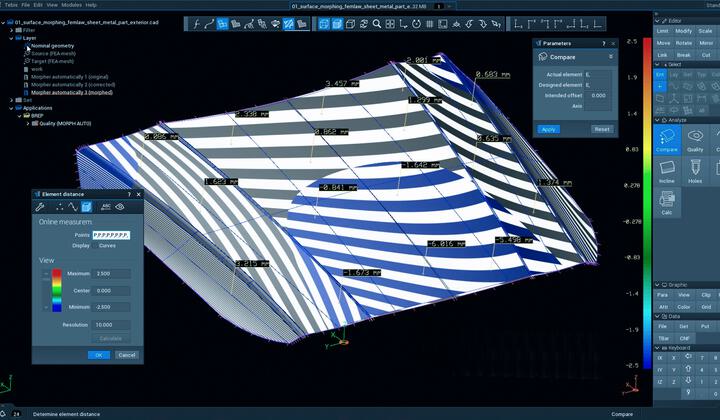Click Cancel in Element distance dialog
This screenshot has height=420, width=720.
(x=126, y=355)
